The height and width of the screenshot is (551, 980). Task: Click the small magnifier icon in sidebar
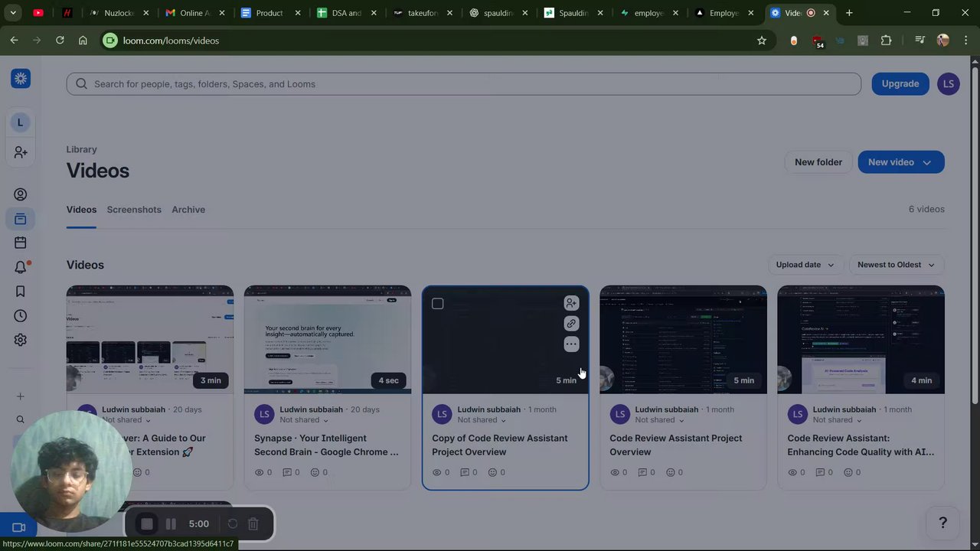(21, 419)
